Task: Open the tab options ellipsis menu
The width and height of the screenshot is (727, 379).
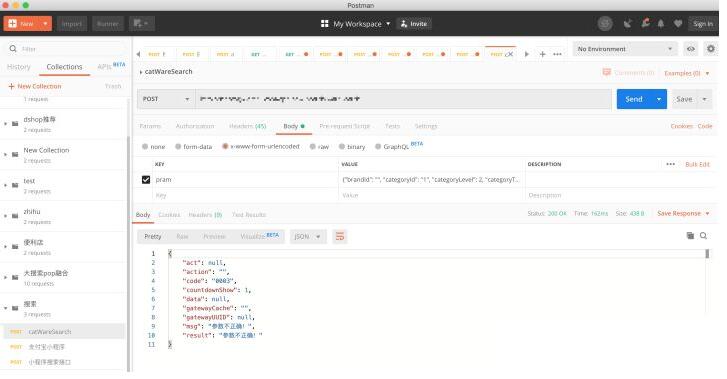Action: (557, 54)
